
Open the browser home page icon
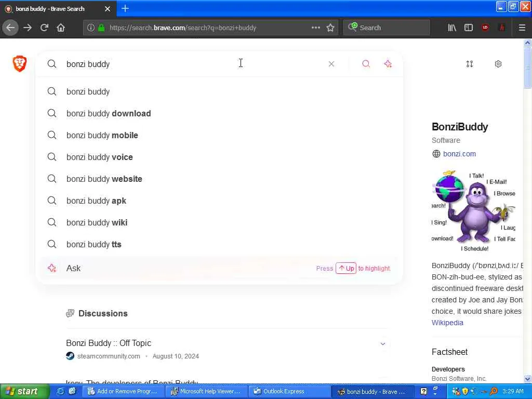[x=61, y=28]
